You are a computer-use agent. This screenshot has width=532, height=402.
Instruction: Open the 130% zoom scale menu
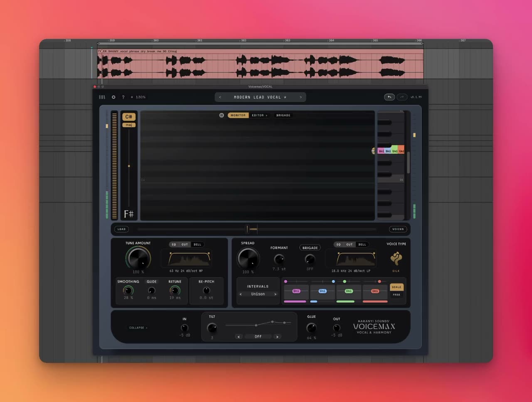point(138,97)
